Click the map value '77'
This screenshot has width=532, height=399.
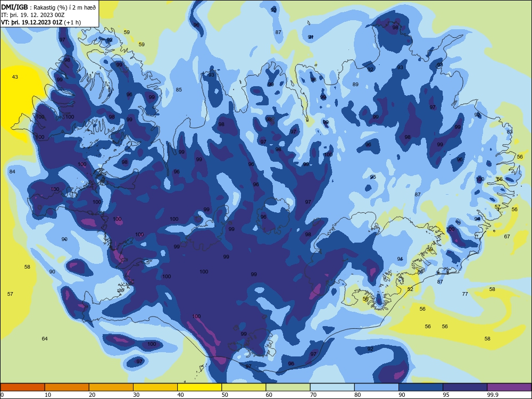pos(465,294)
